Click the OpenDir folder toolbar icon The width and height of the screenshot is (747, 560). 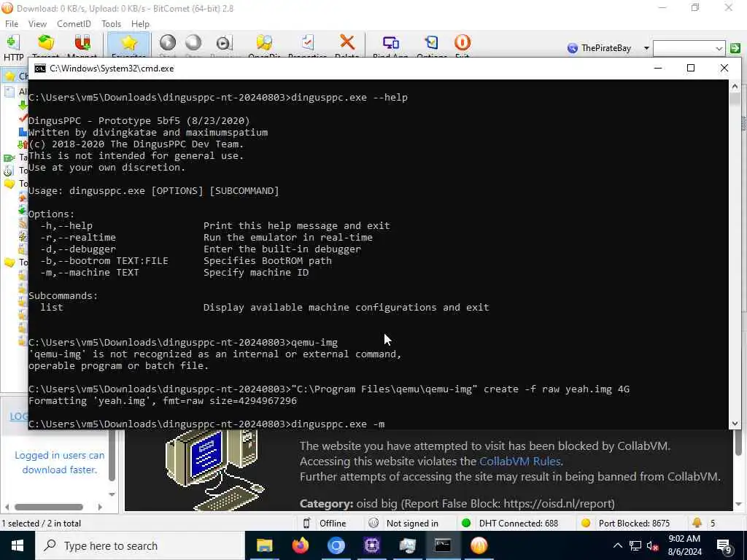coord(264,43)
